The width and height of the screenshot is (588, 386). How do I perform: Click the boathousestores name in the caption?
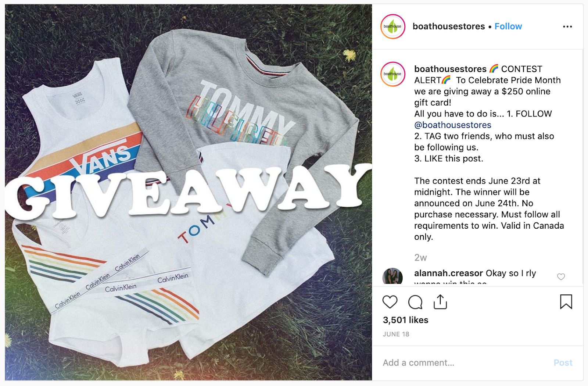coord(450,69)
